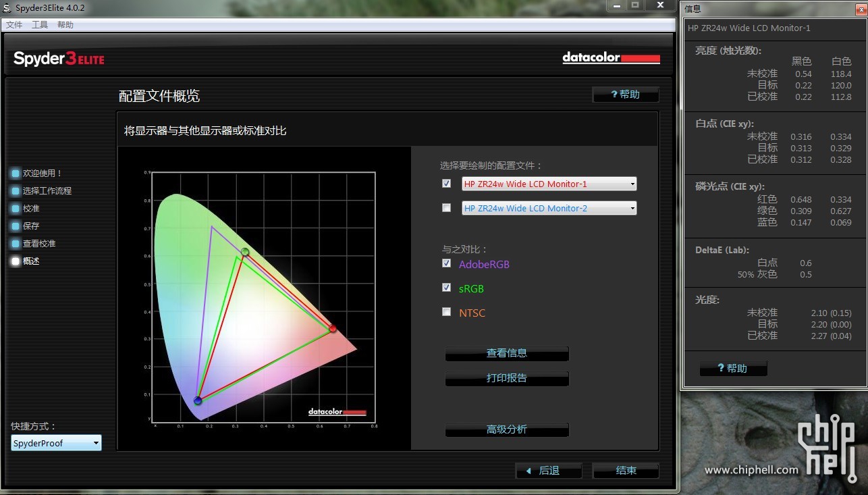Enable the NTSC comparison checkbox
Viewport: 868px width, 495px height.
coord(446,312)
